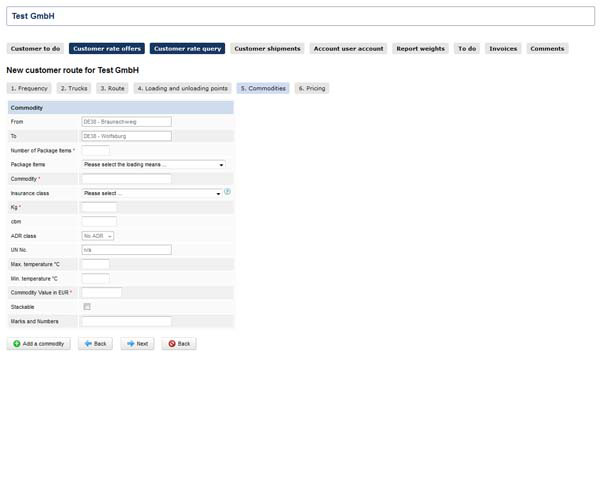600x480 pixels.
Task: Click the Report weights tab
Action: (420, 48)
